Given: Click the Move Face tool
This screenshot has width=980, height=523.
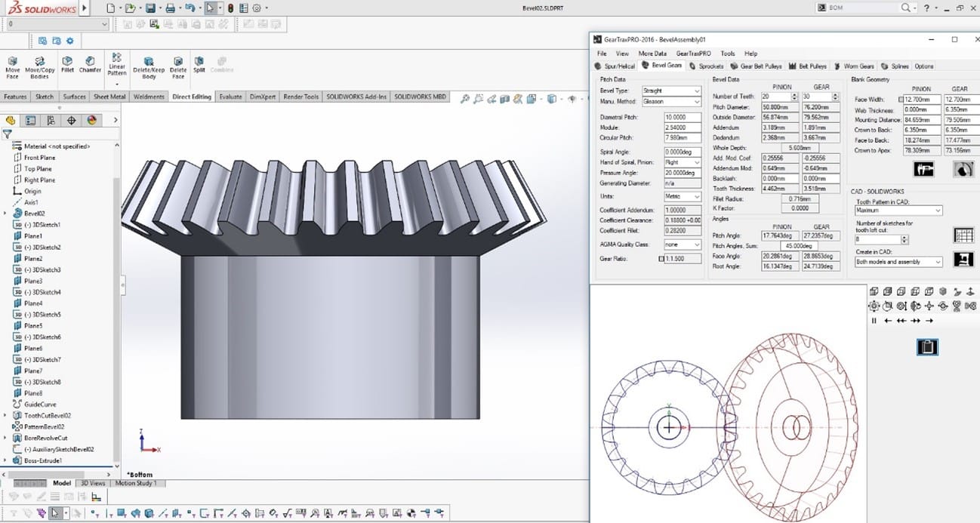Looking at the screenshot, I should coord(13,66).
